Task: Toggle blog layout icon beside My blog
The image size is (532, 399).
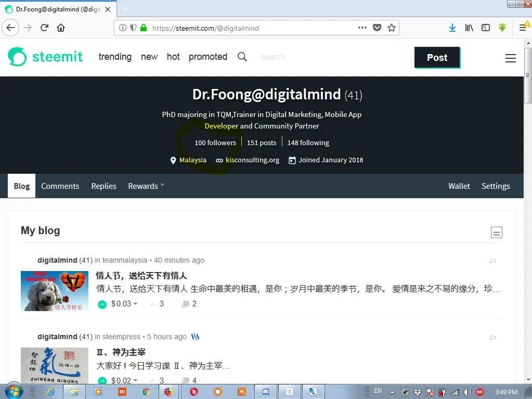Action: coord(496,233)
